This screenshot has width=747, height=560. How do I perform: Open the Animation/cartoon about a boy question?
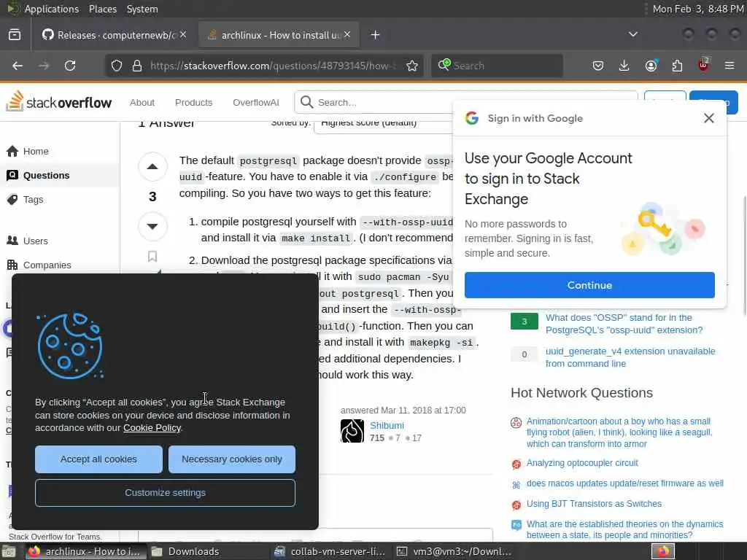pyautogui.click(x=619, y=432)
